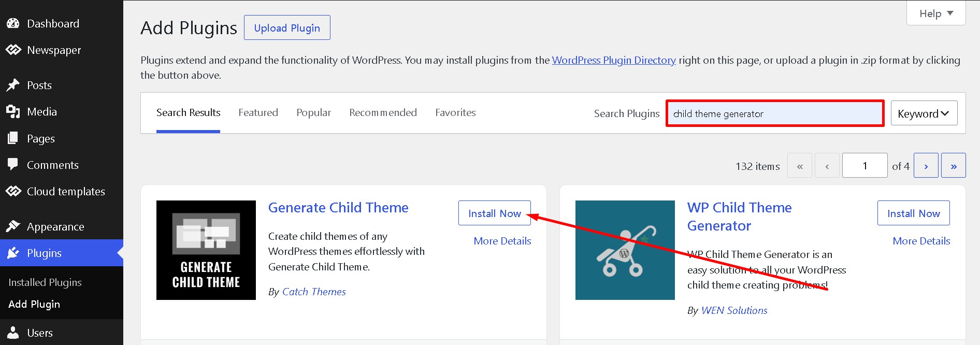980x345 pixels.
Task: Click the Users person icon
Action: coord(13,333)
